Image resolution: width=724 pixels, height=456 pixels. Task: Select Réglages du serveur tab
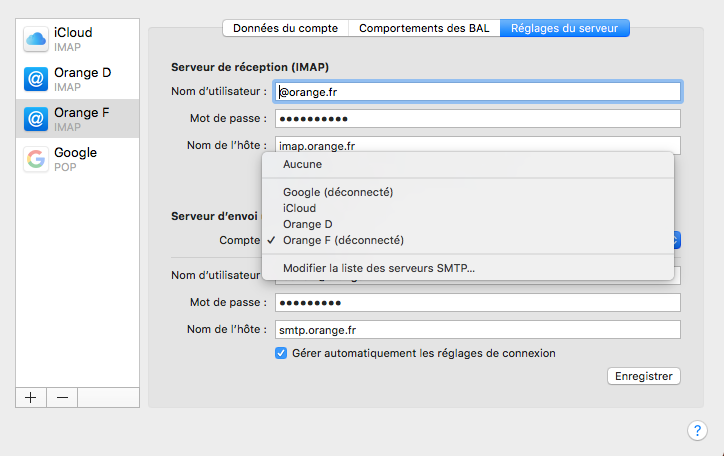point(564,28)
